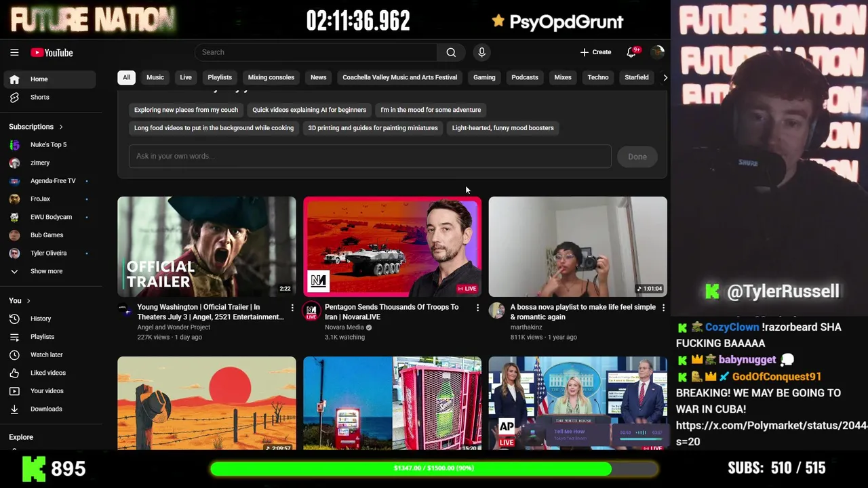Select the News filter chip
This screenshot has height=488, width=868.
point(319,77)
